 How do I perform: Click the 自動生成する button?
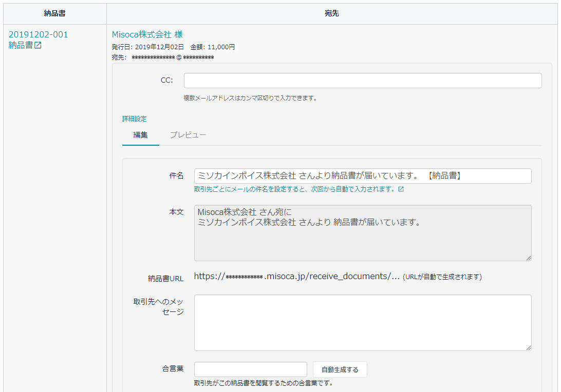340,369
